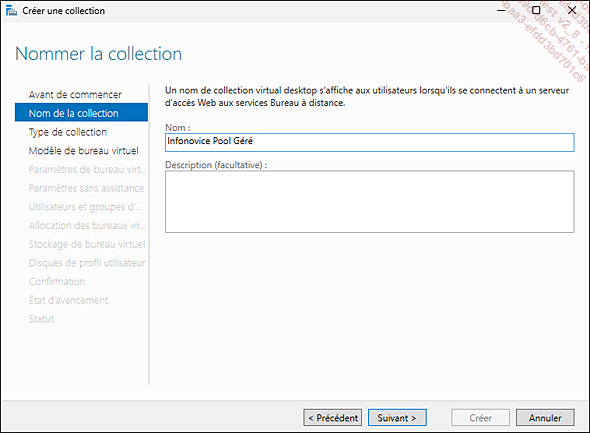Select Paramètres sans assistance step
Image resolution: width=590 pixels, height=433 pixels.
(86, 188)
